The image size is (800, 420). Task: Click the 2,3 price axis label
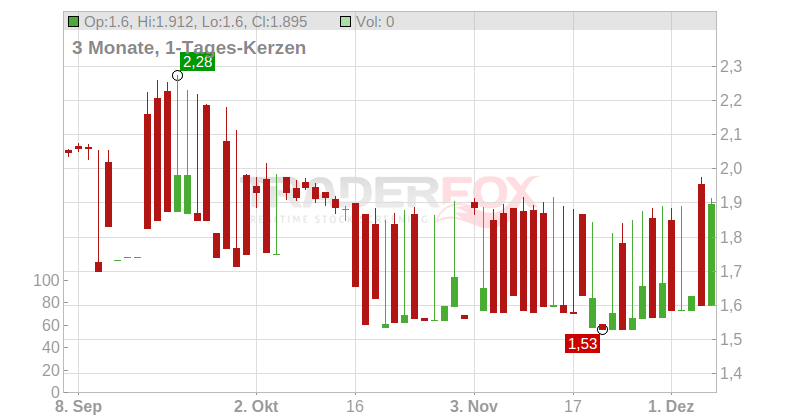coord(731,66)
